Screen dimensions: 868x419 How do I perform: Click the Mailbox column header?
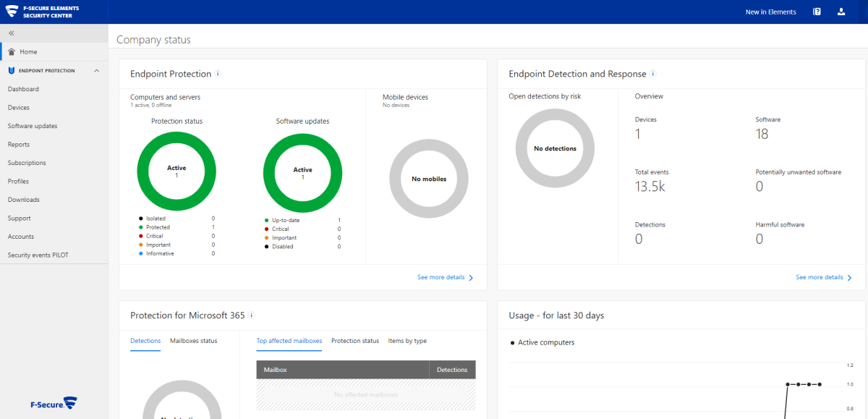click(342, 370)
